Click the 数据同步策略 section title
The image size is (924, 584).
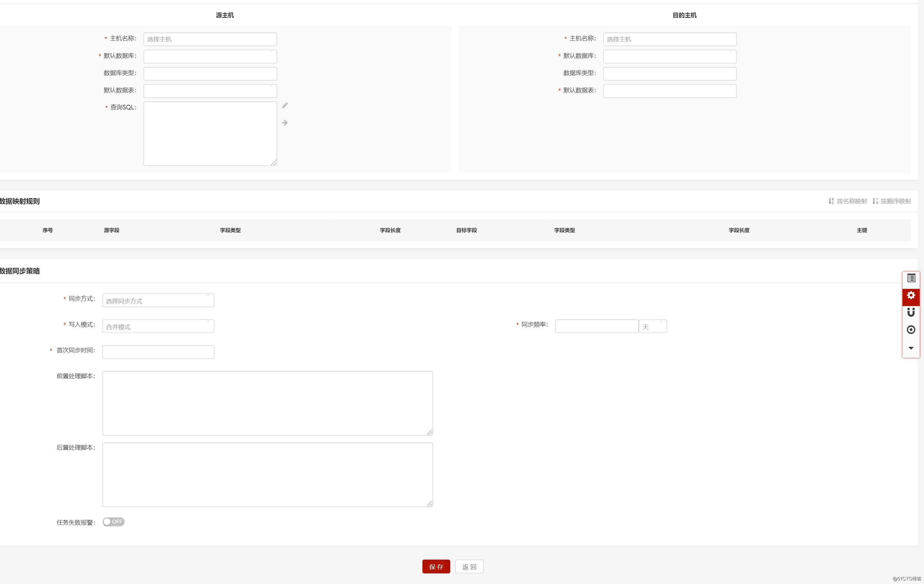20,271
